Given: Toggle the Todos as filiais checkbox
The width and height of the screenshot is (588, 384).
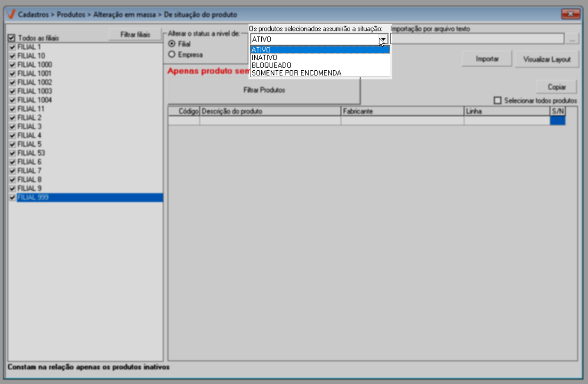Looking at the screenshot, I should [x=12, y=38].
